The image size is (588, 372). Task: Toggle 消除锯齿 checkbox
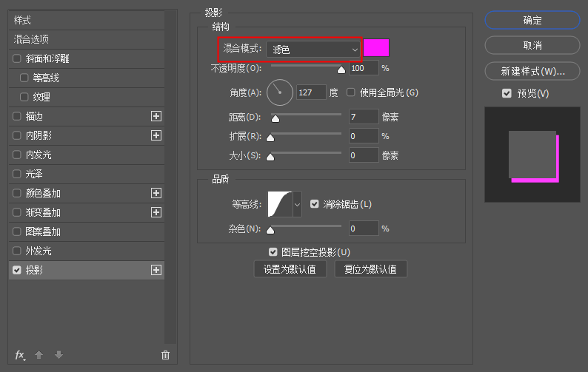[314, 204]
